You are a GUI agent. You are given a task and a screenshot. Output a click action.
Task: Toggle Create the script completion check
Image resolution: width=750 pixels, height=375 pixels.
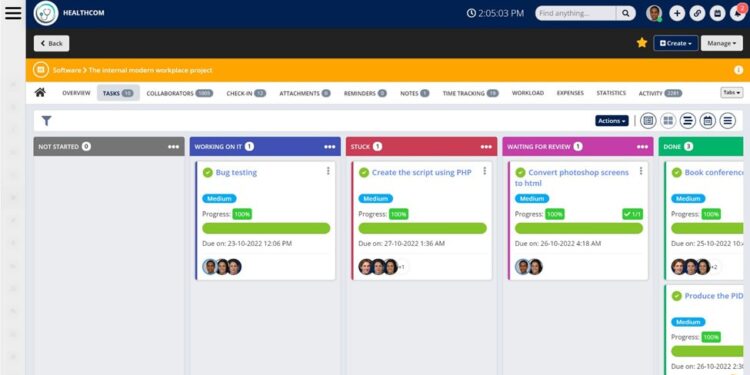(x=364, y=173)
